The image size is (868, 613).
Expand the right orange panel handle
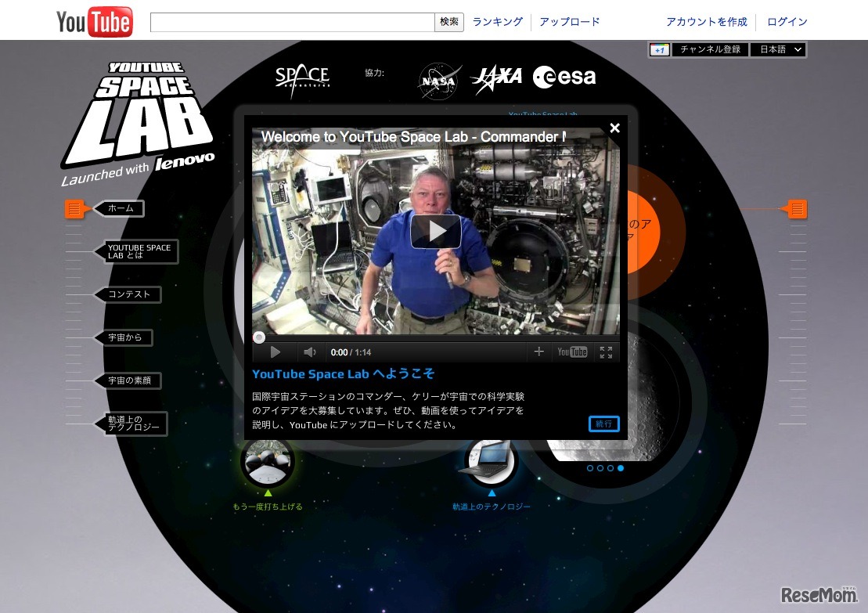click(x=797, y=209)
